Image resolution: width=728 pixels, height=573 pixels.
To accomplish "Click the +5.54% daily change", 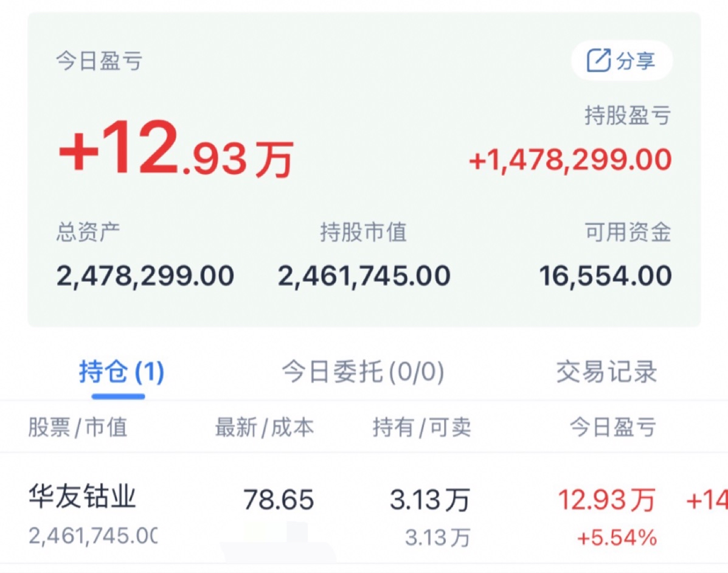I will point(617,538).
